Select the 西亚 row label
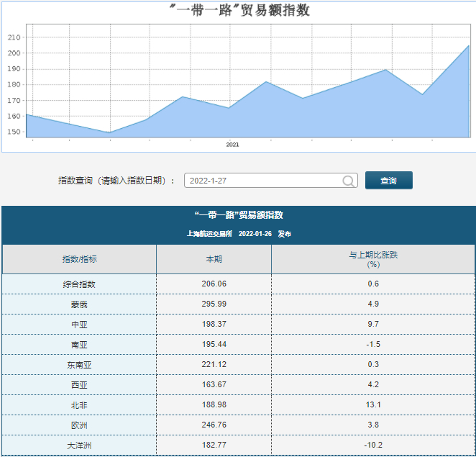Viewport: 476px width, 457px height. coord(79,385)
